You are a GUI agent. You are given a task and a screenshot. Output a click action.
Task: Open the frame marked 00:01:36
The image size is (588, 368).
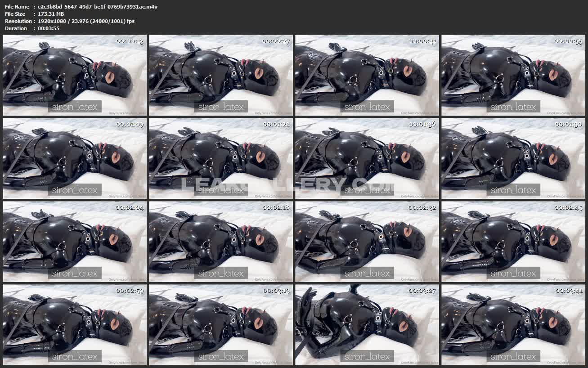pyautogui.click(x=367, y=158)
